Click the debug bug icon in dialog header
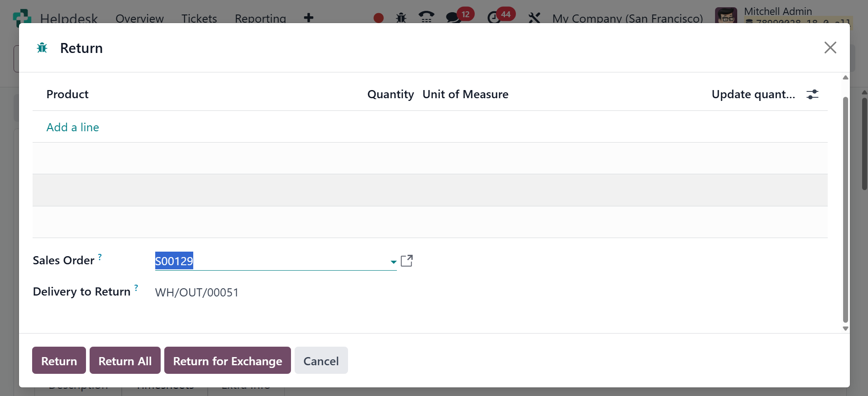This screenshot has width=868, height=396. [42, 48]
